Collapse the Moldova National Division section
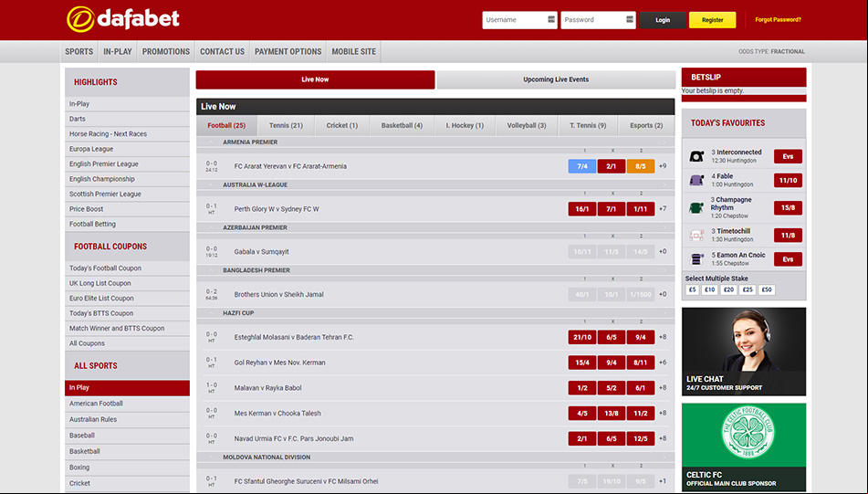The image size is (868, 494). (x=211, y=457)
